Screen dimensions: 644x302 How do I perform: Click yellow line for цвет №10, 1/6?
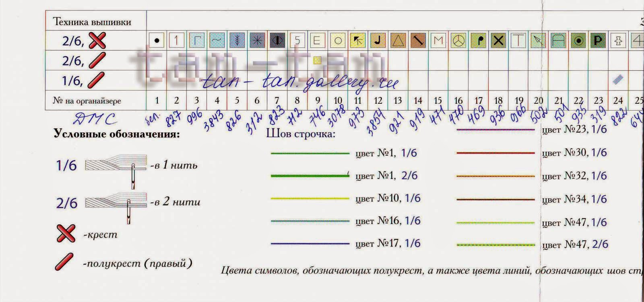[x=310, y=198]
